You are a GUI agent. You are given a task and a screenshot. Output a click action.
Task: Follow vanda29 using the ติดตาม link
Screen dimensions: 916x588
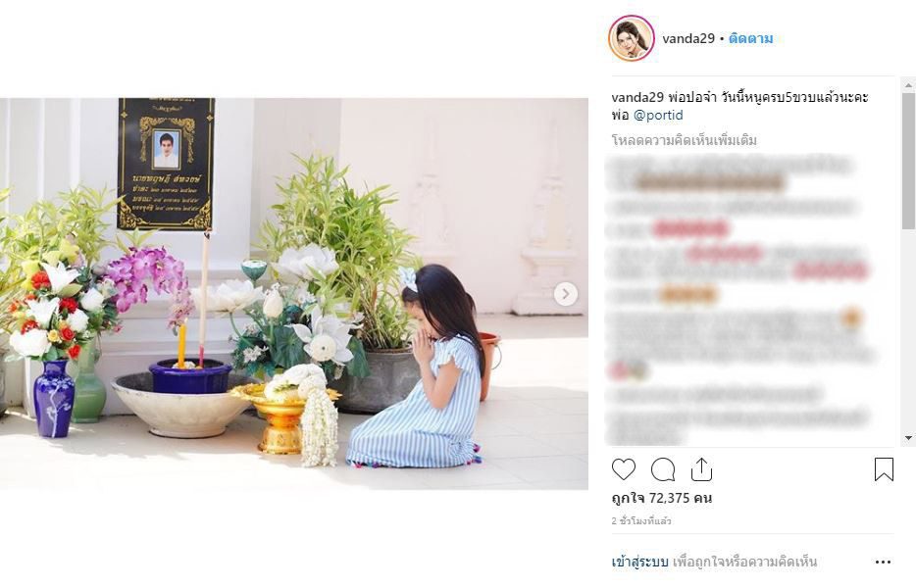point(750,38)
